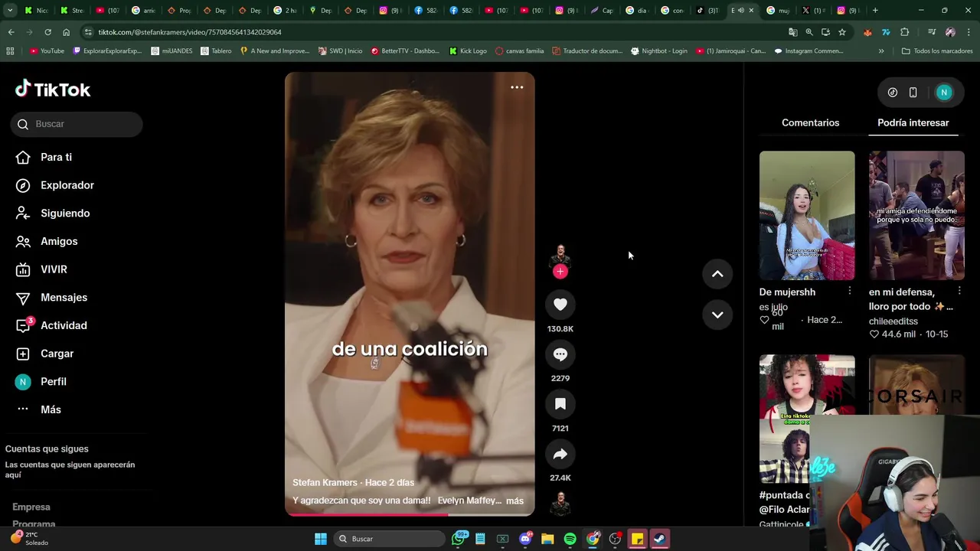The image size is (980, 551).
Task: Open browser extensions puzzle icon
Action: 905,32
